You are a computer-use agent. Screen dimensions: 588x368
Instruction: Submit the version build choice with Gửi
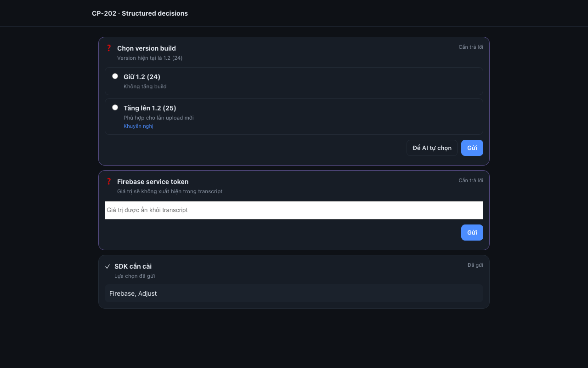(x=472, y=148)
